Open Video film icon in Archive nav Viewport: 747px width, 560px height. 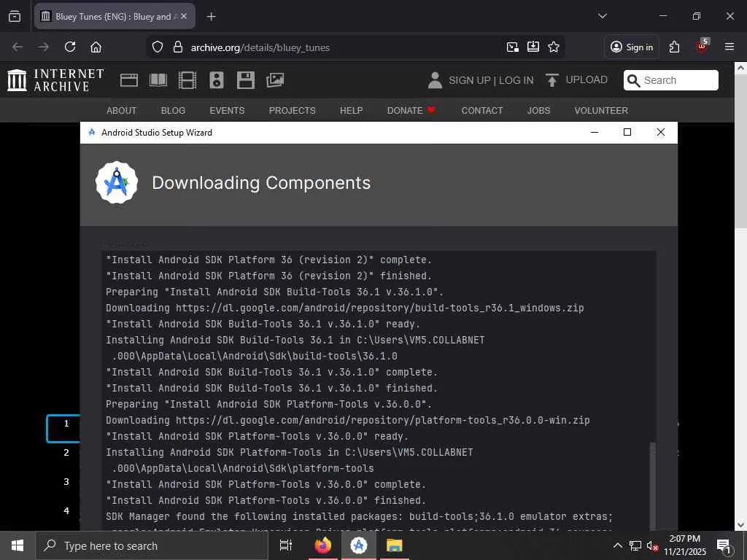tap(187, 80)
